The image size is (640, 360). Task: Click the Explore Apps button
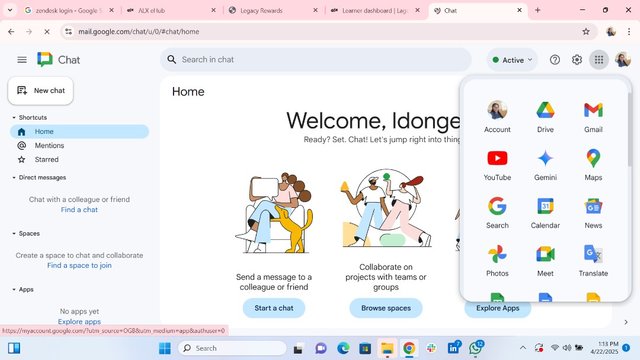pyautogui.click(x=498, y=309)
